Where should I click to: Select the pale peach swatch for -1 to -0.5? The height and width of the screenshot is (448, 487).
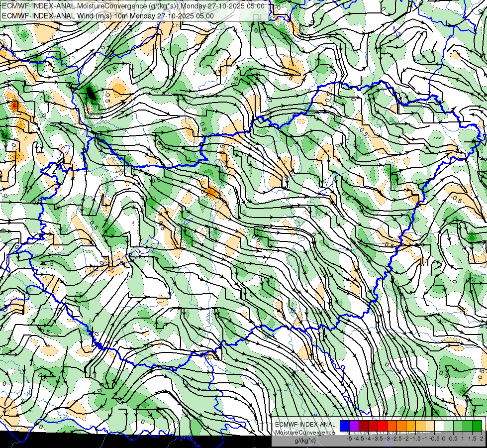[x=430, y=426]
